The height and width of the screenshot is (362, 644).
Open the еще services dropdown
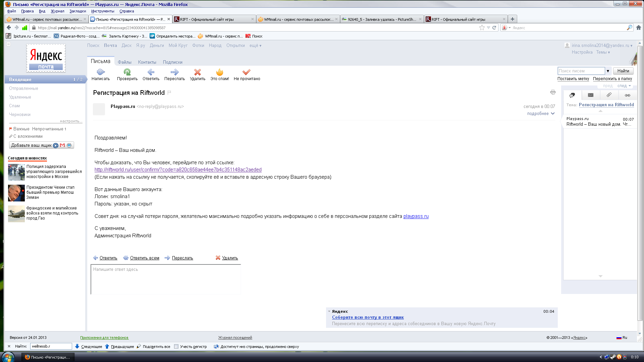point(255,46)
